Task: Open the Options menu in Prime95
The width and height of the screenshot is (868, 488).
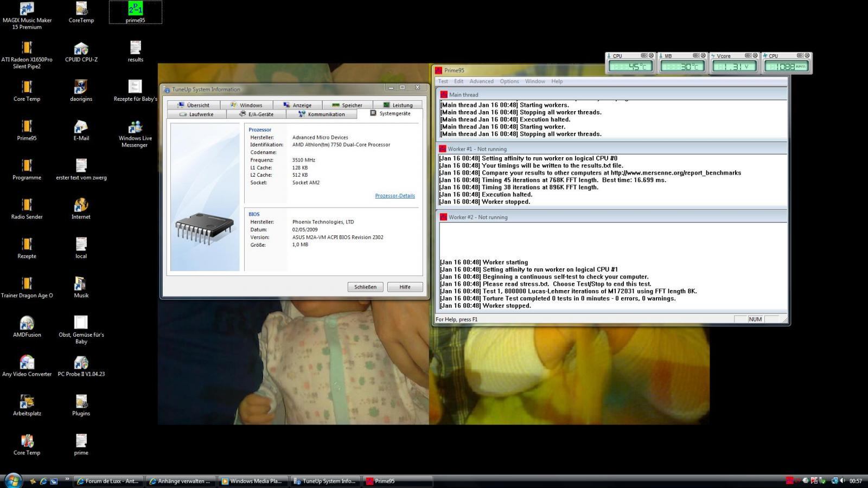Action: [509, 81]
